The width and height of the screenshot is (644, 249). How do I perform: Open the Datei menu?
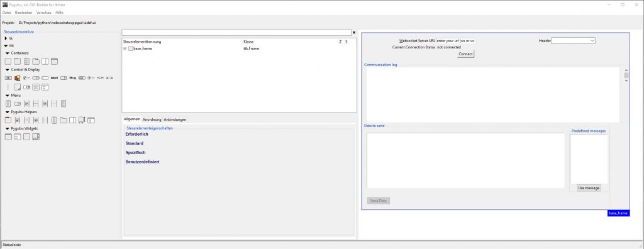[x=6, y=13]
